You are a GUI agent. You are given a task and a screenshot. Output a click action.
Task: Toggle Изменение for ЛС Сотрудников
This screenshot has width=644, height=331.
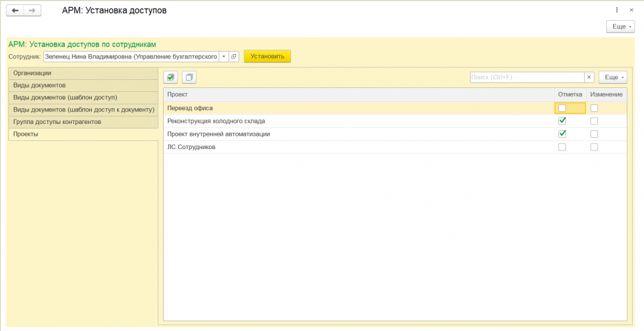click(594, 147)
